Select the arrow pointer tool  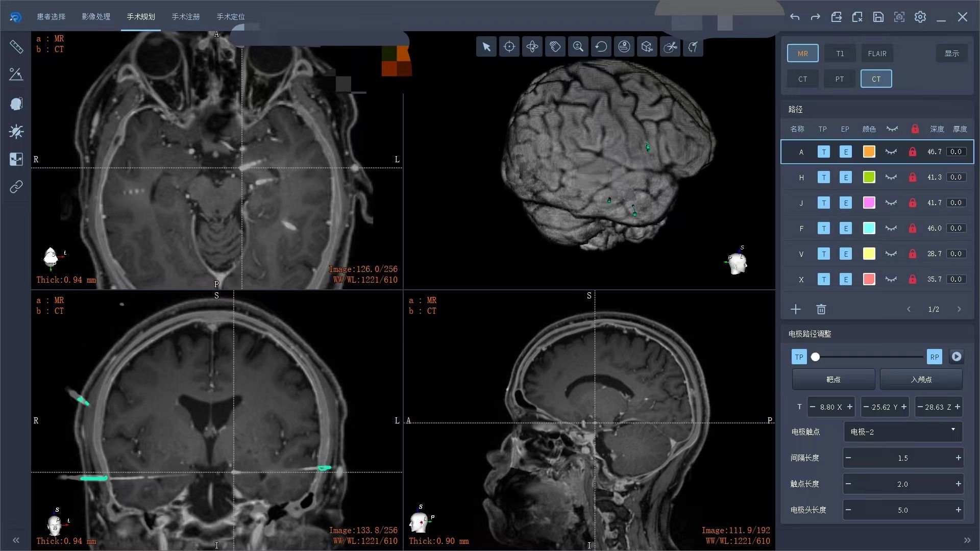coord(486,47)
